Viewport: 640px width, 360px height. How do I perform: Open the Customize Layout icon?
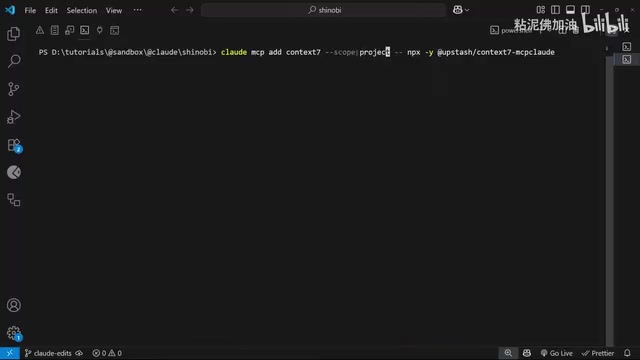tap(540, 10)
